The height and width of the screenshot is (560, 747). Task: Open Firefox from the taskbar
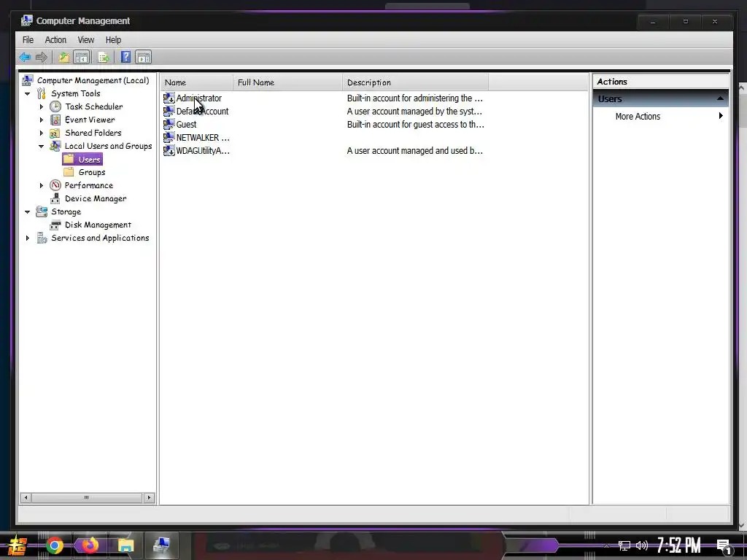tap(90, 545)
